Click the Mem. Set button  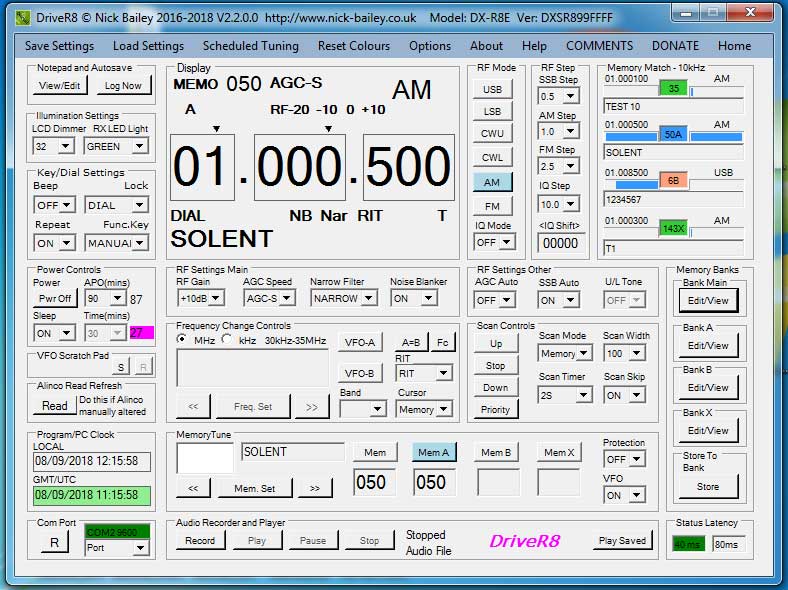255,488
